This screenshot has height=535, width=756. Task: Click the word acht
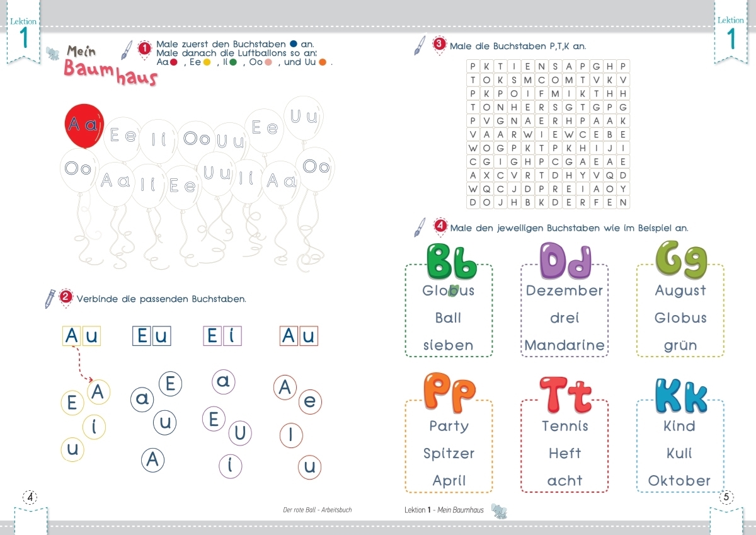[565, 481]
